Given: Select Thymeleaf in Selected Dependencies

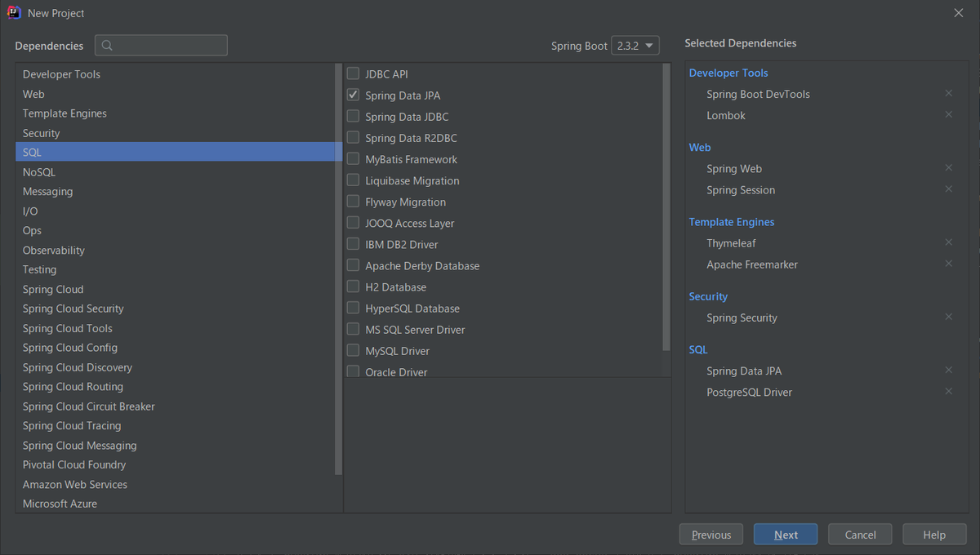Looking at the screenshot, I should click(x=731, y=243).
